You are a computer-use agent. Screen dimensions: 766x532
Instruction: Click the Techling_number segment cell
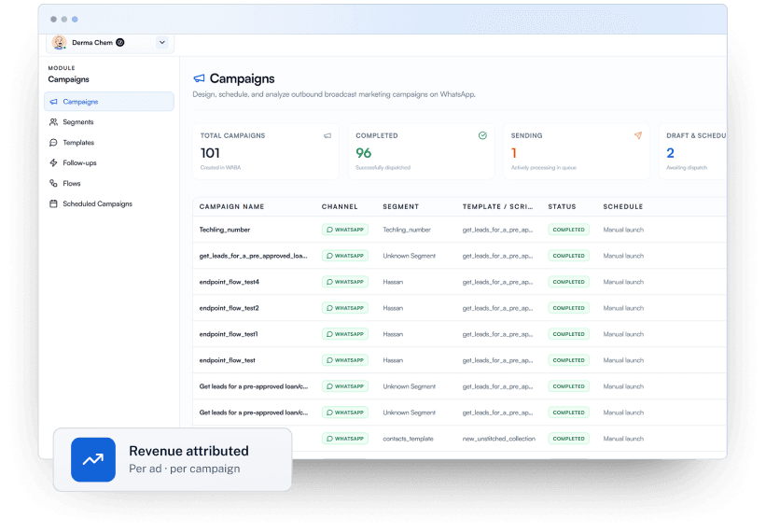coord(407,231)
